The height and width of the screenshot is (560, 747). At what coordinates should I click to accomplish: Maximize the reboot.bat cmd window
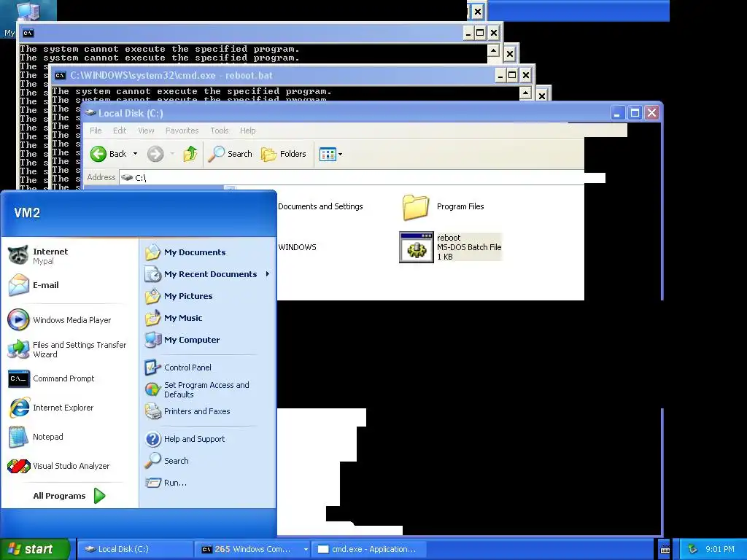click(x=512, y=75)
